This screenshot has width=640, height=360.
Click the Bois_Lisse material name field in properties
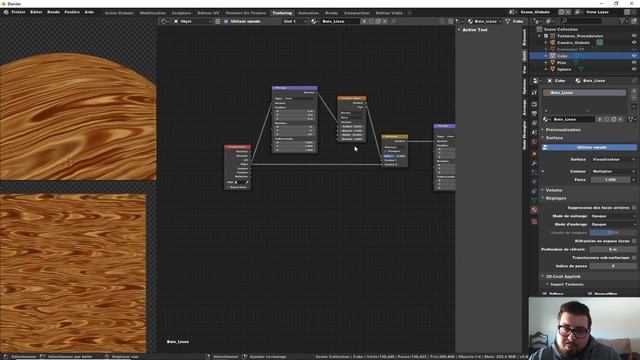[573, 119]
